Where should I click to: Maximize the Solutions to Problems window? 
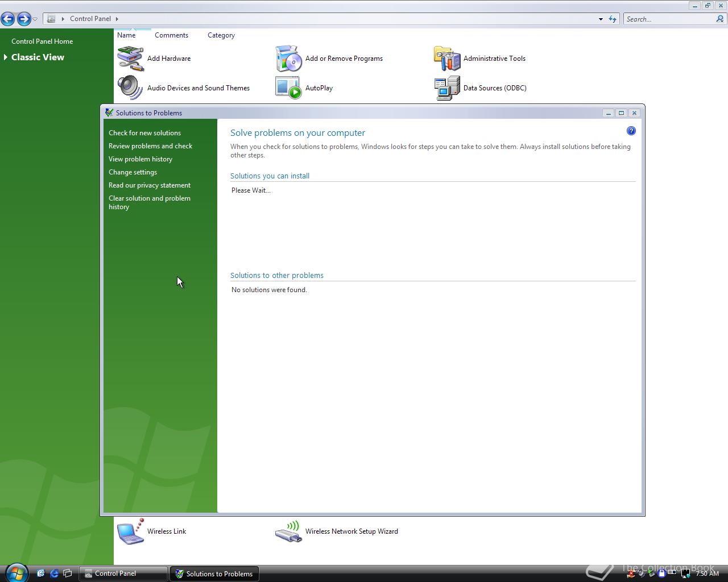pyautogui.click(x=621, y=113)
